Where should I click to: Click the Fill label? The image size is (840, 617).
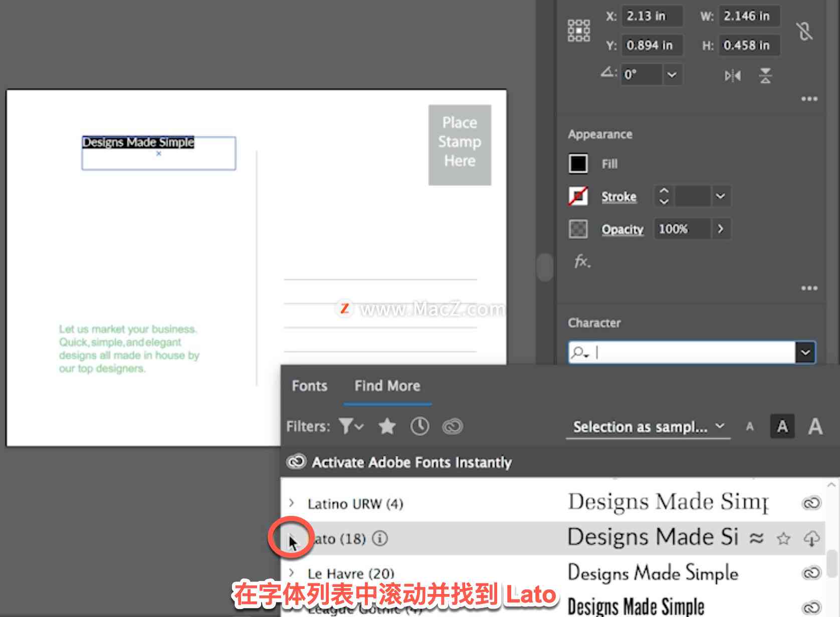609,164
